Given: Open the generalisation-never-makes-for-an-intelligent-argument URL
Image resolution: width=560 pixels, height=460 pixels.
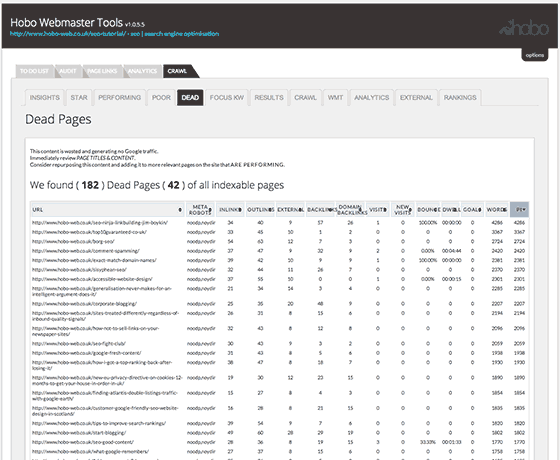Looking at the screenshot, I should tap(102, 291).
